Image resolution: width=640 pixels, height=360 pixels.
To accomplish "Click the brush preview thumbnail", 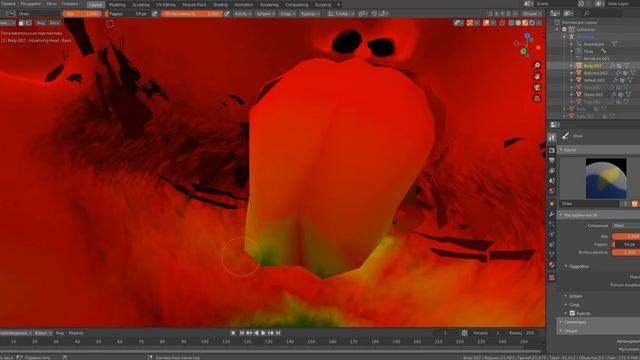I will pyautogui.click(x=606, y=178).
